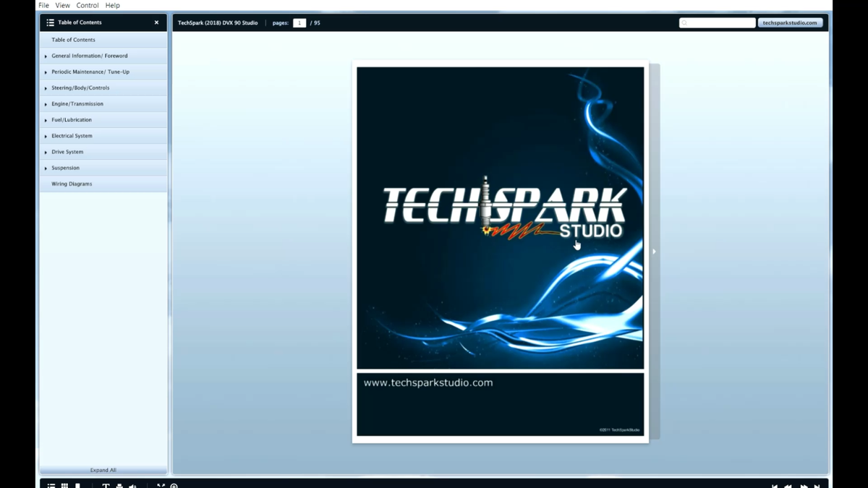868x488 pixels.
Task: Click the 'TechSpark (2018) DVX 90 Studio' title
Action: (218, 23)
